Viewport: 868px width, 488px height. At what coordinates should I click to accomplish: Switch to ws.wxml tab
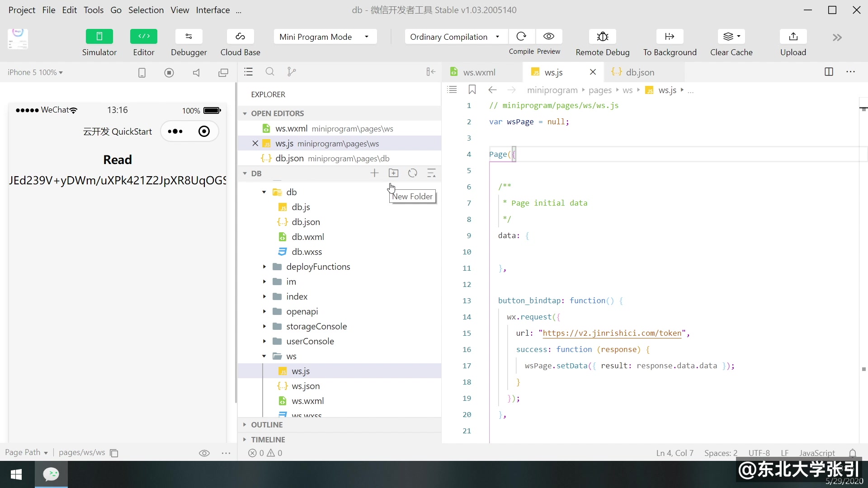point(479,72)
